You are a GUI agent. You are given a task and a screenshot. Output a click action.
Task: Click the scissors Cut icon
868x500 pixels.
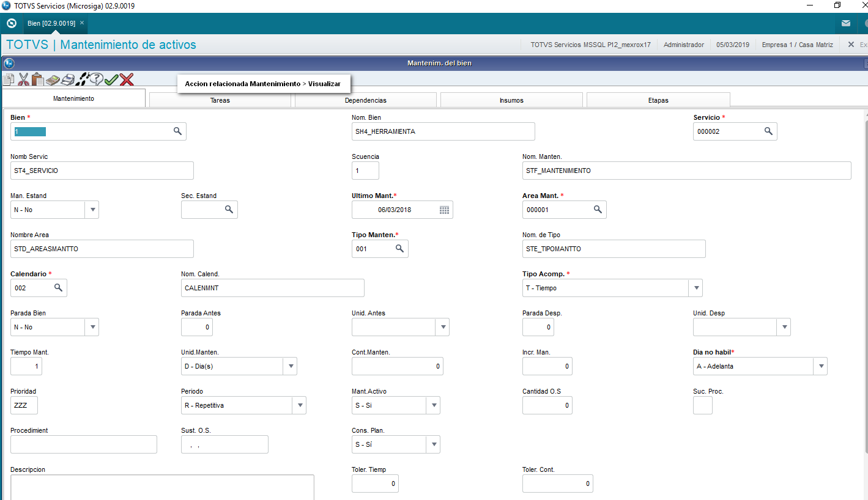[24, 79]
